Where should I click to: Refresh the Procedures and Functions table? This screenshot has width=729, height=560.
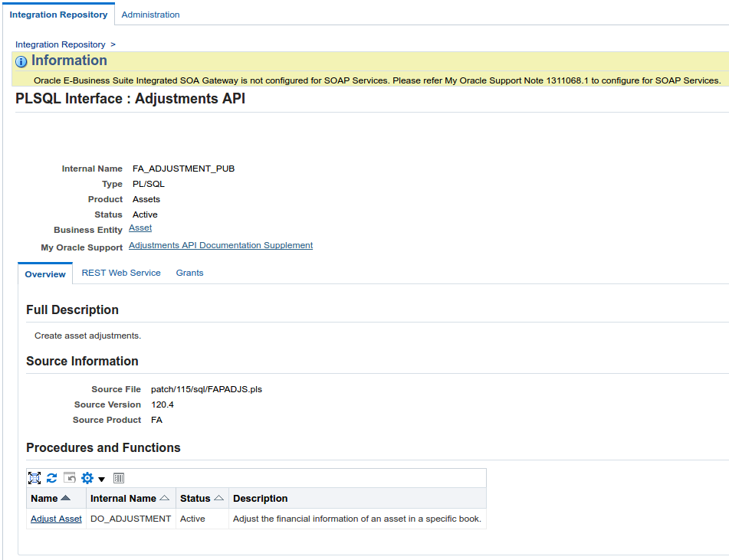pyautogui.click(x=51, y=478)
